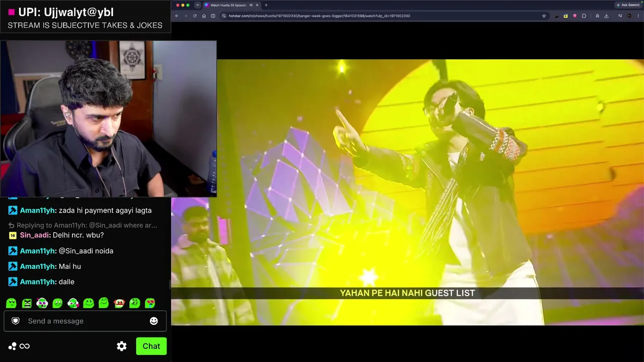Pick the angry square green emote
This screenshot has width=644, height=362.
tap(27, 303)
